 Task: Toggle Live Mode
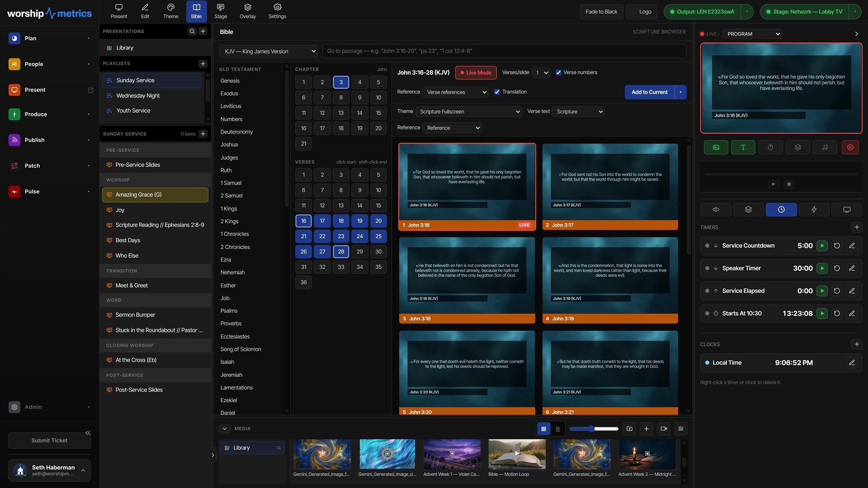(x=476, y=73)
